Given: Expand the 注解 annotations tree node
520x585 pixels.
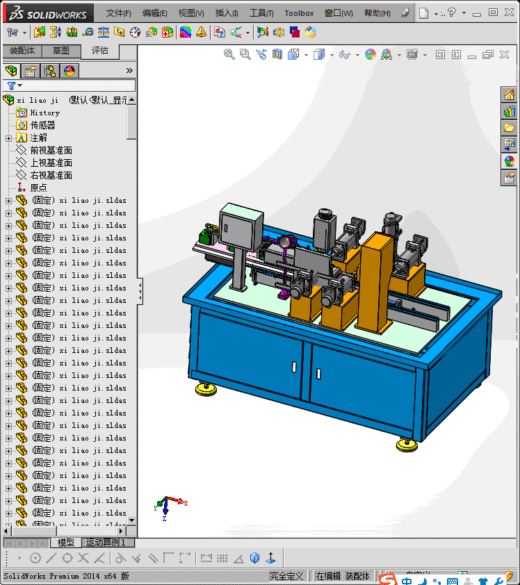Looking at the screenshot, I should coord(8,138).
